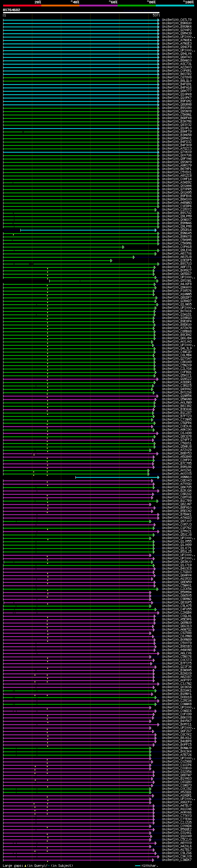Image resolution: width=197 pixels, height=868 pixels.
Task: Select hit label UniRef100_Q83HJ0
Action: pos(177,562)
